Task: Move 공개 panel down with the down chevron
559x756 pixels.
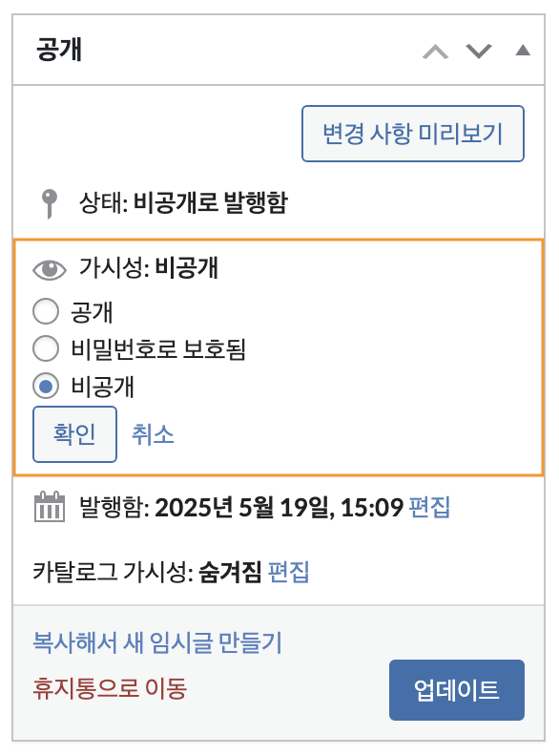Action: click(x=479, y=51)
